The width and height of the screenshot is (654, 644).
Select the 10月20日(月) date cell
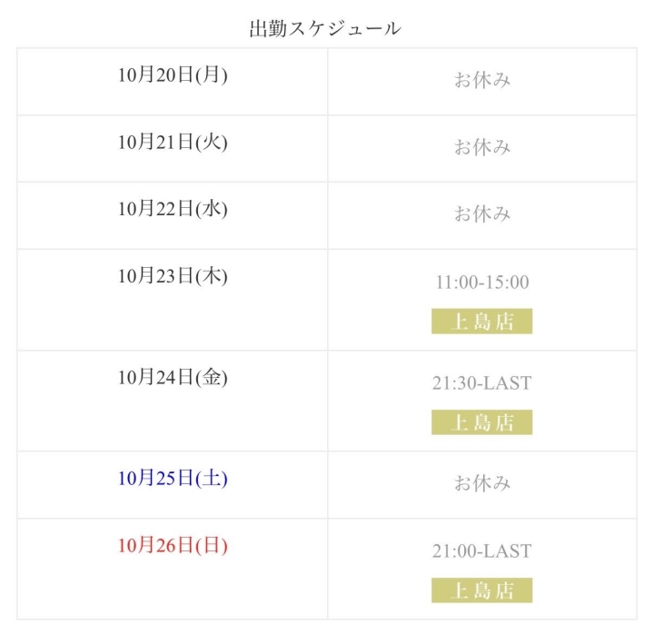[x=173, y=75]
